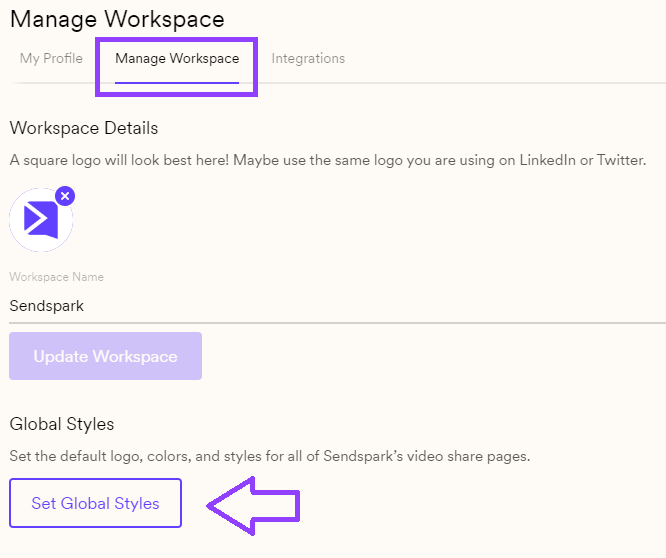Open the Integrations tab
Viewport: 666px width, 558px height.
[x=308, y=58]
